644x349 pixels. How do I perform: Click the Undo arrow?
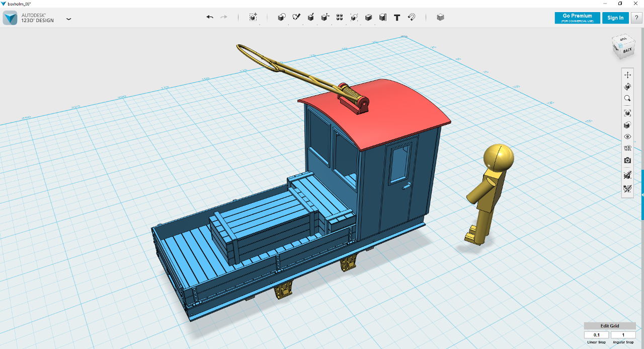point(210,17)
